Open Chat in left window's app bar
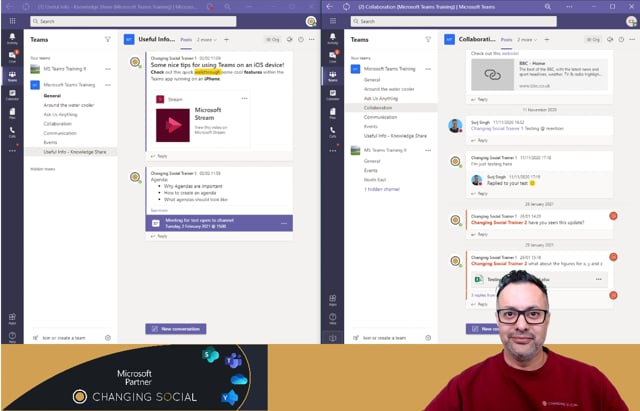The height and width of the screenshot is (411, 640). point(12,57)
